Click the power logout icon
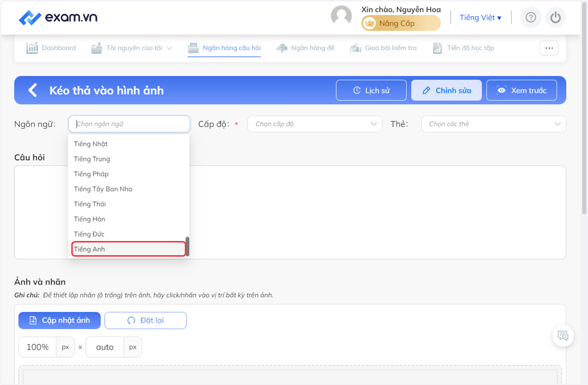Viewport: 588px width, 385px height. click(x=555, y=18)
